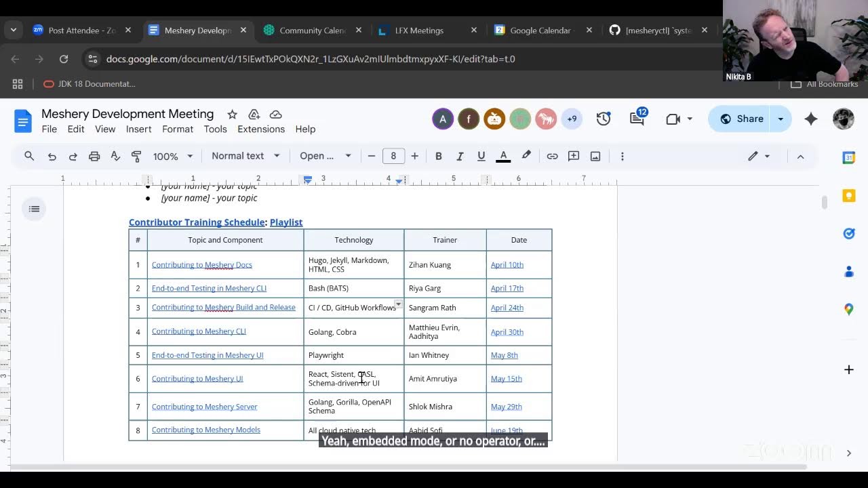Show the document outline panel
The image size is (868, 488).
[34, 209]
